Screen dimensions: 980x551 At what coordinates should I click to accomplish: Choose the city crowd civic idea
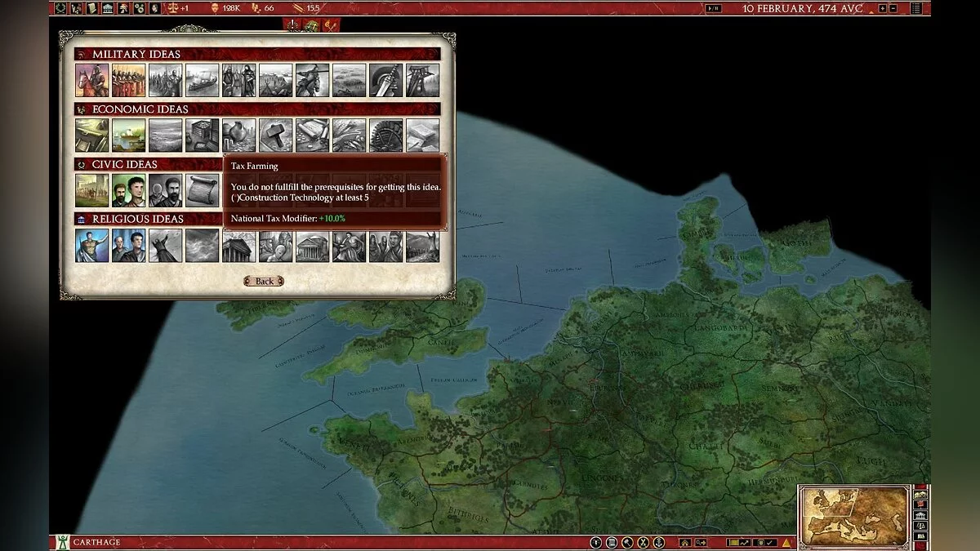click(x=91, y=190)
